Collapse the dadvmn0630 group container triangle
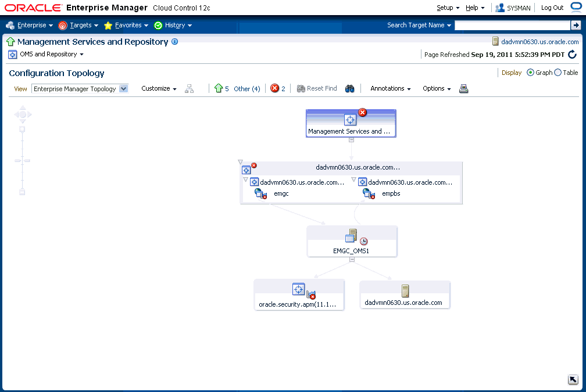The image size is (586, 392). [240, 162]
